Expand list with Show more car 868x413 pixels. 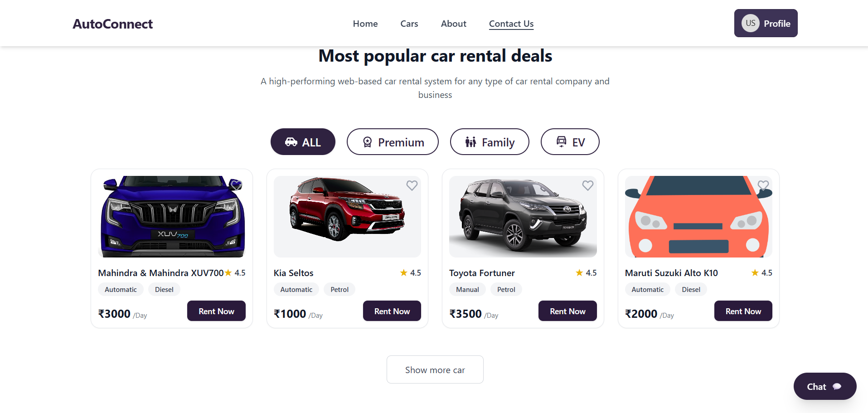tap(435, 370)
